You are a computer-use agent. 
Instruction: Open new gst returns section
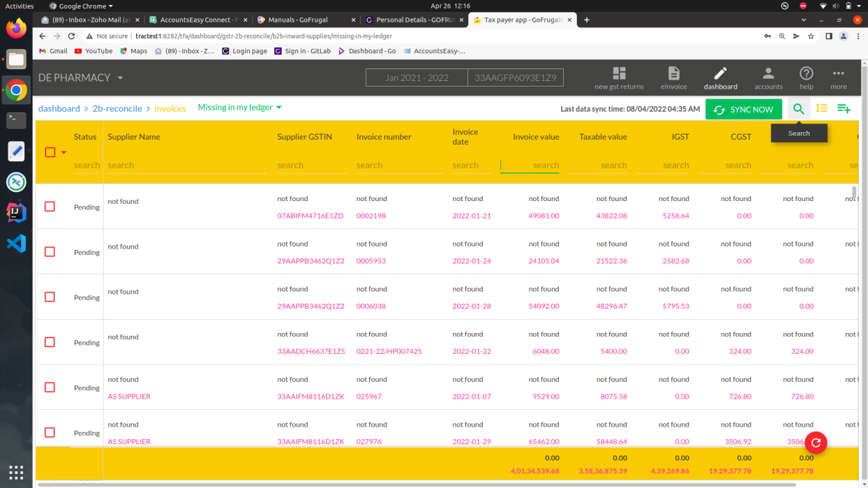tap(619, 78)
